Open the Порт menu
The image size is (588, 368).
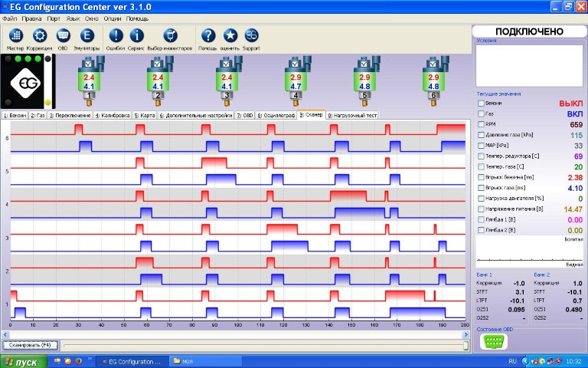(x=54, y=17)
